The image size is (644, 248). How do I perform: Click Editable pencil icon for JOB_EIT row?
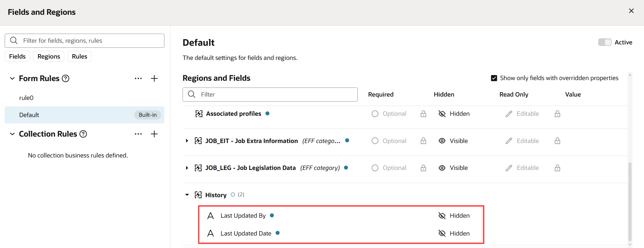[x=509, y=141]
